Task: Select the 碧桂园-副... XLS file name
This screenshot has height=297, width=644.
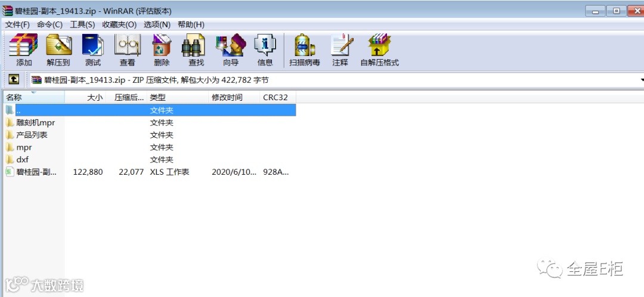Action: point(36,172)
